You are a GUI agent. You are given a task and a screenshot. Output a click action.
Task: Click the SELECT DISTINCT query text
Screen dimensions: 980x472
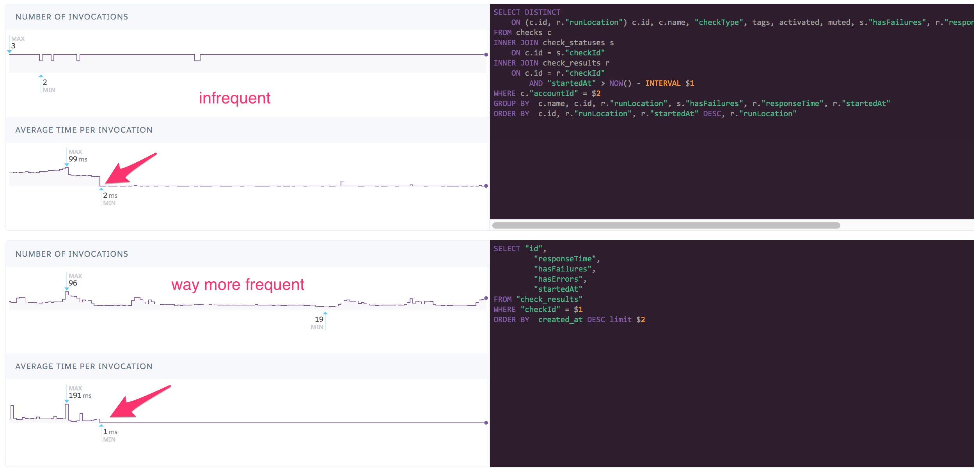pyautogui.click(x=527, y=12)
